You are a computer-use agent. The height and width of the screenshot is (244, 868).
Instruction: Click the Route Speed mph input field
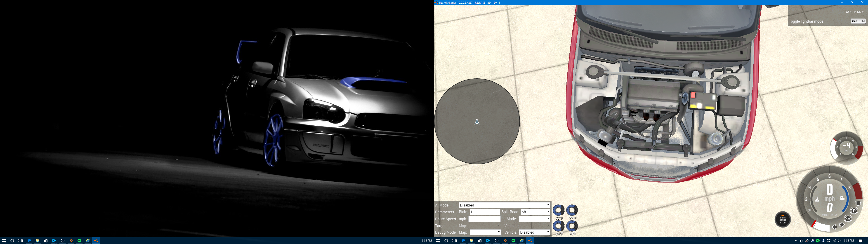(x=485, y=219)
